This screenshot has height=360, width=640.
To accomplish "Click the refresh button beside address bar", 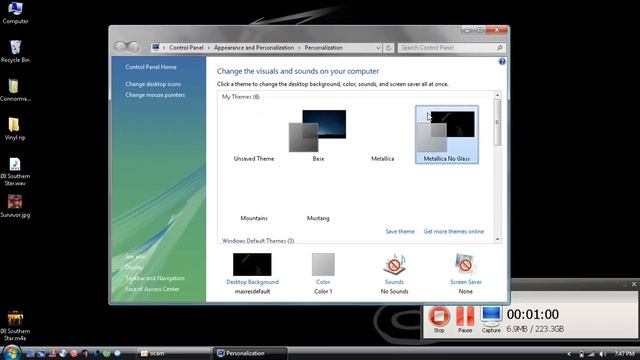I will (389, 48).
